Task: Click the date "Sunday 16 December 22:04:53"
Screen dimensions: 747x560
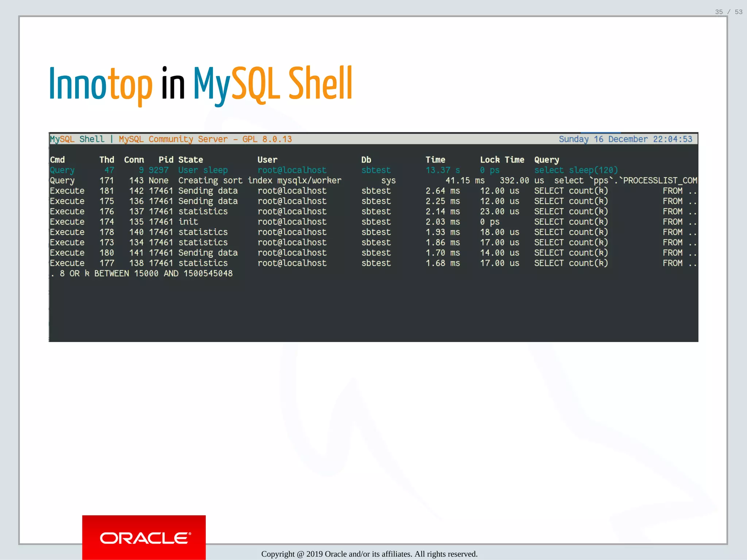Action: (626, 139)
